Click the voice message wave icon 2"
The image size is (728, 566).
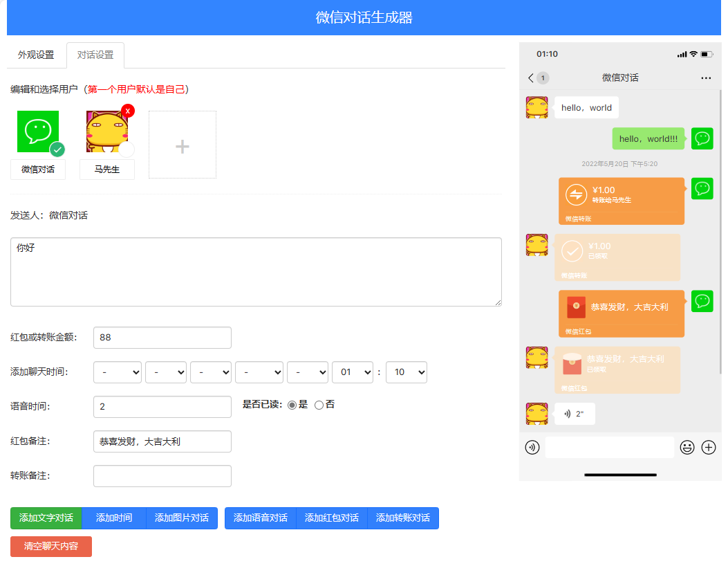pos(568,414)
